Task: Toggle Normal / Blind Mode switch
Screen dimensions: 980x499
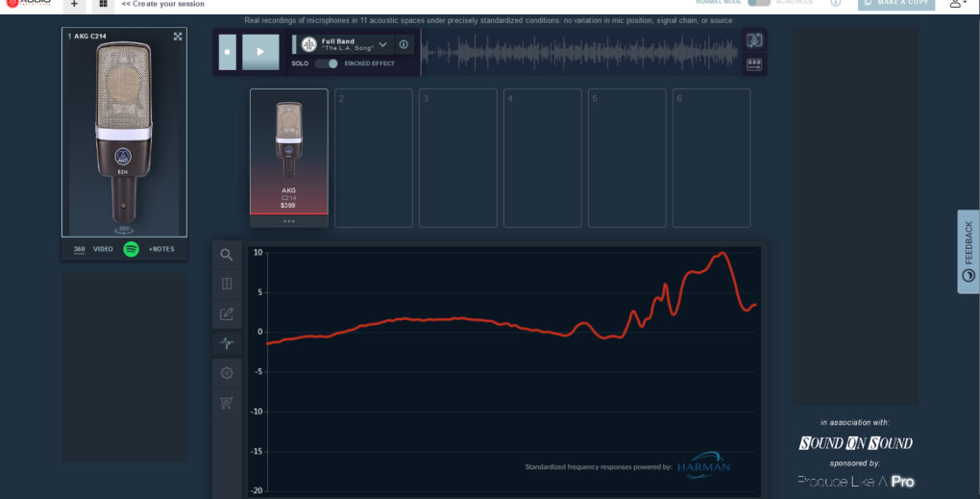Action: tap(759, 3)
